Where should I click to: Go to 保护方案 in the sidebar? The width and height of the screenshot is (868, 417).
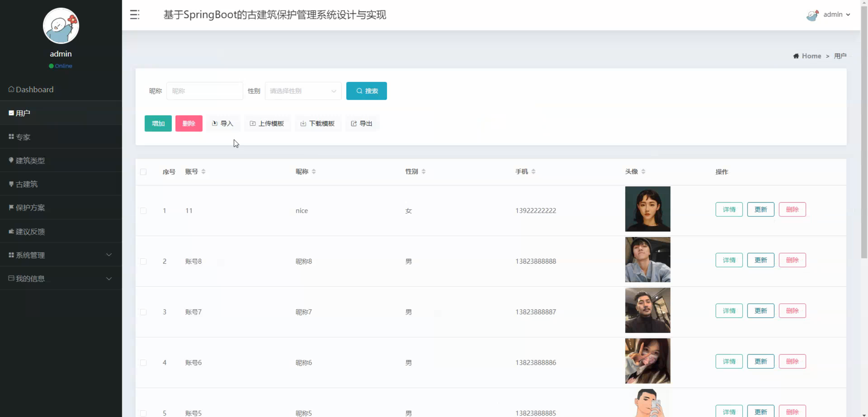click(30, 208)
